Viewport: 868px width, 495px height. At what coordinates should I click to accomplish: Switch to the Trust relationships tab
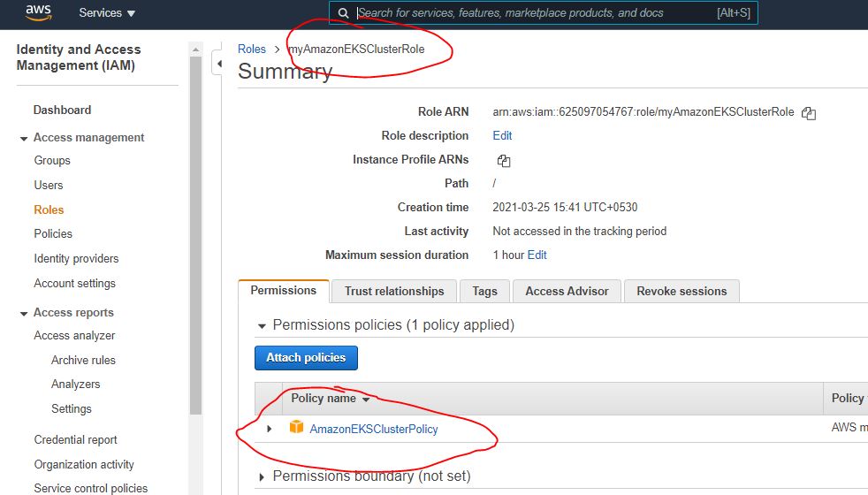[394, 291]
